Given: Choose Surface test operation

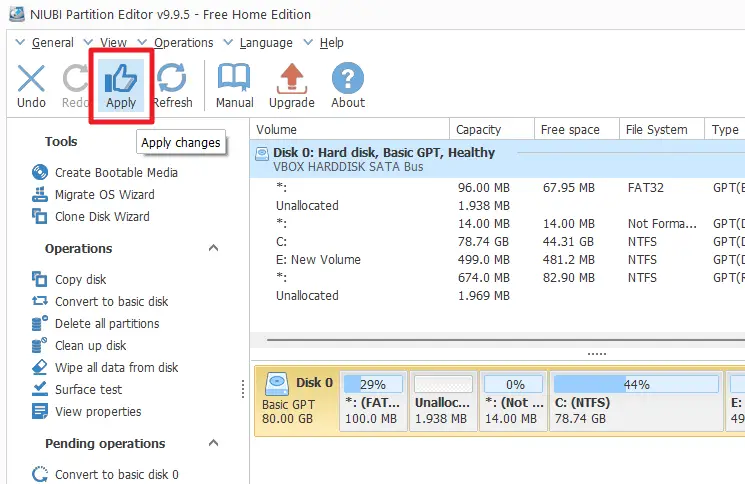Looking at the screenshot, I should tap(88, 389).
